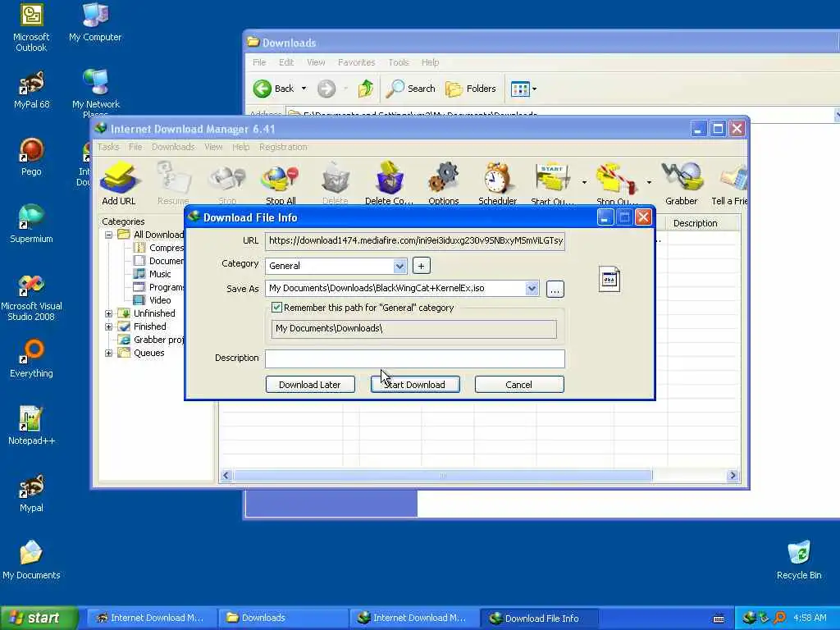Click the Stop All toolbar icon
The height and width of the screenshot is (630, 840).
point(281,182)
